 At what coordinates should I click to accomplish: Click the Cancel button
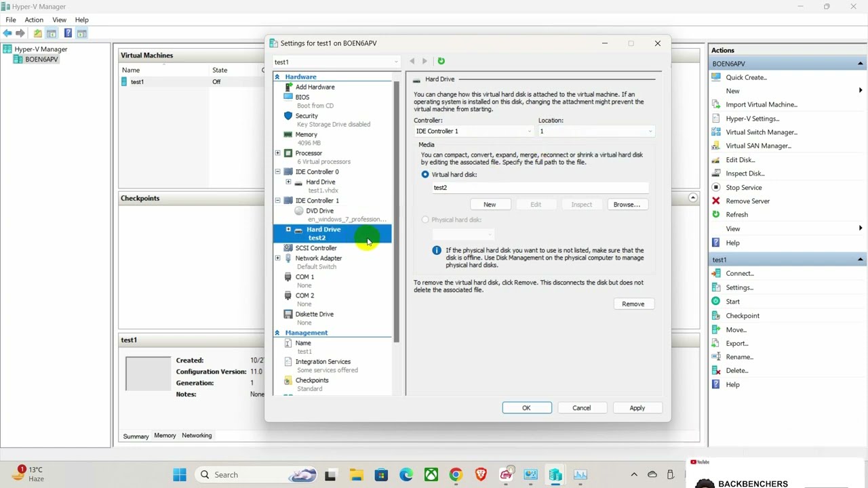(582, 408)
